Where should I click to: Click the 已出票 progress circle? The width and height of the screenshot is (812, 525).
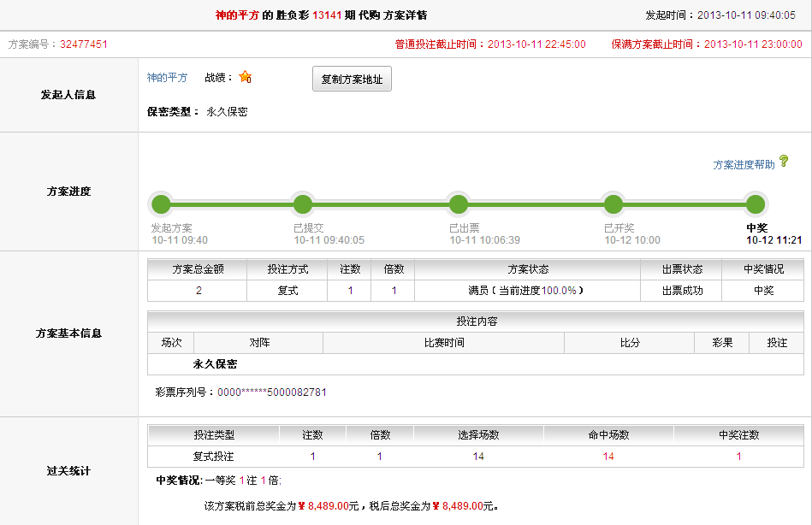tap(459, 204)
